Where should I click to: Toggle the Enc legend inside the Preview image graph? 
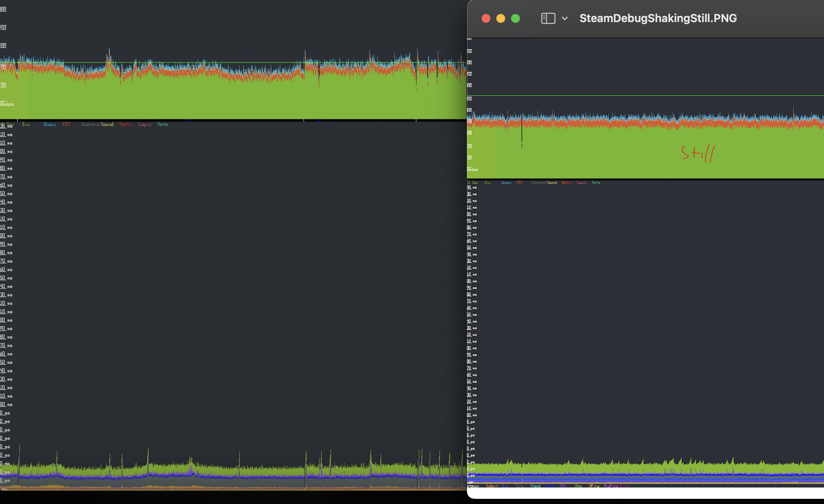coord(487,182)
